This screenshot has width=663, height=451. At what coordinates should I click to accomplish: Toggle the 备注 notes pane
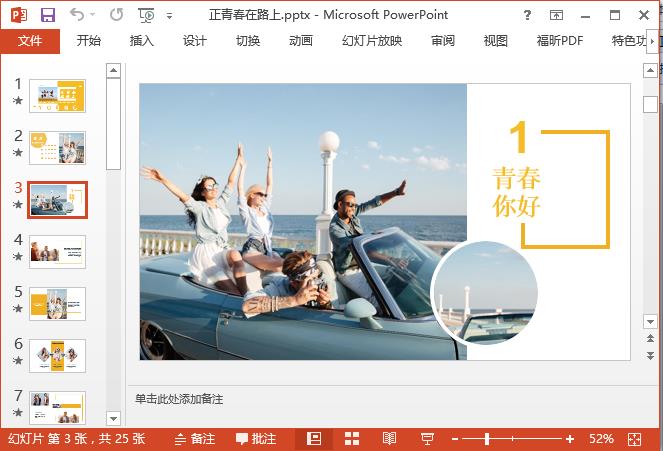194,439
